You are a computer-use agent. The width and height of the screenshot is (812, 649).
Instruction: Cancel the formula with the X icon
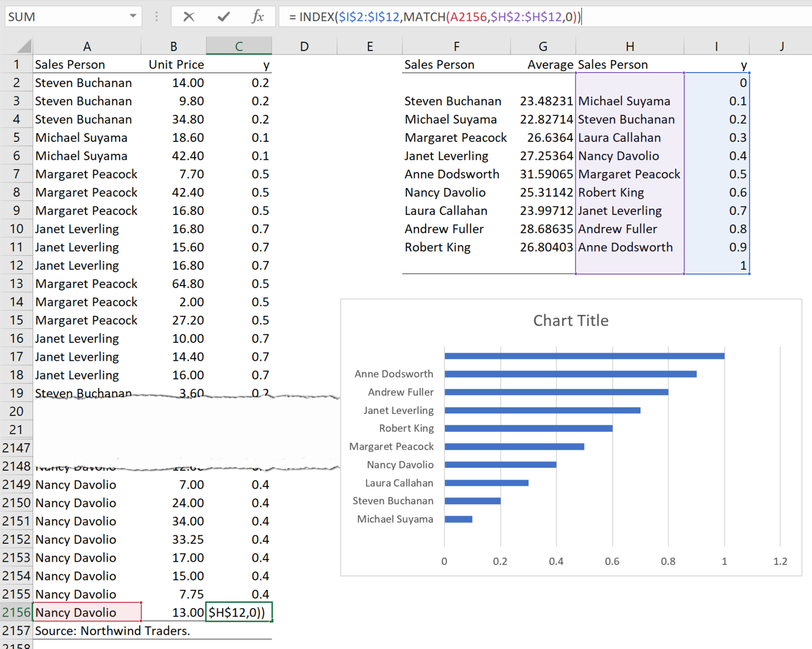tap(188, 16)
